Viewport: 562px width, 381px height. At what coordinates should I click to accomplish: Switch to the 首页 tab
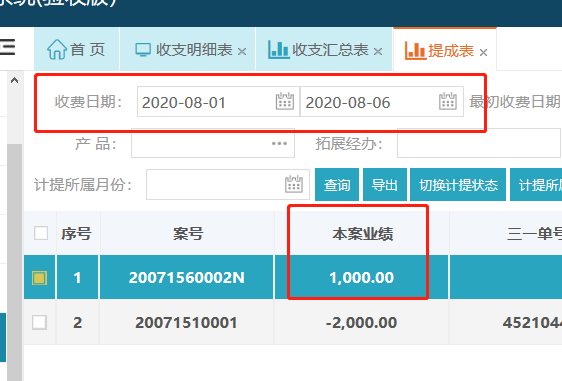77,49
